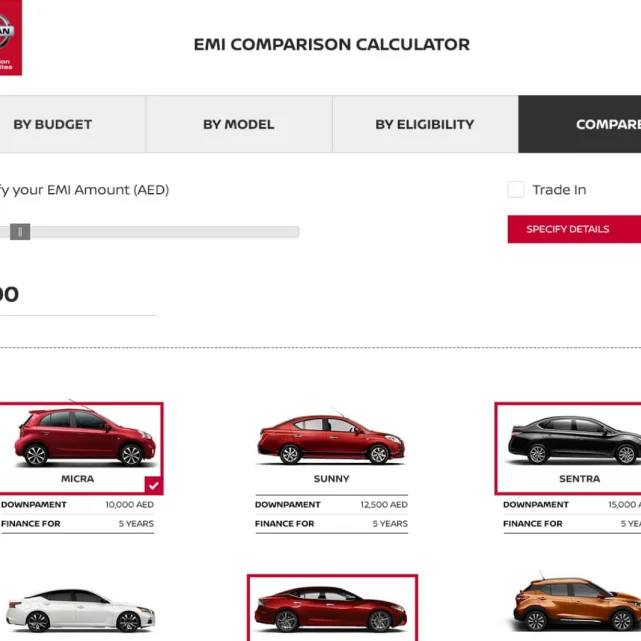Click Sunny finance for 5 Years value
The image size is (641, 641).
pos(390,524)
